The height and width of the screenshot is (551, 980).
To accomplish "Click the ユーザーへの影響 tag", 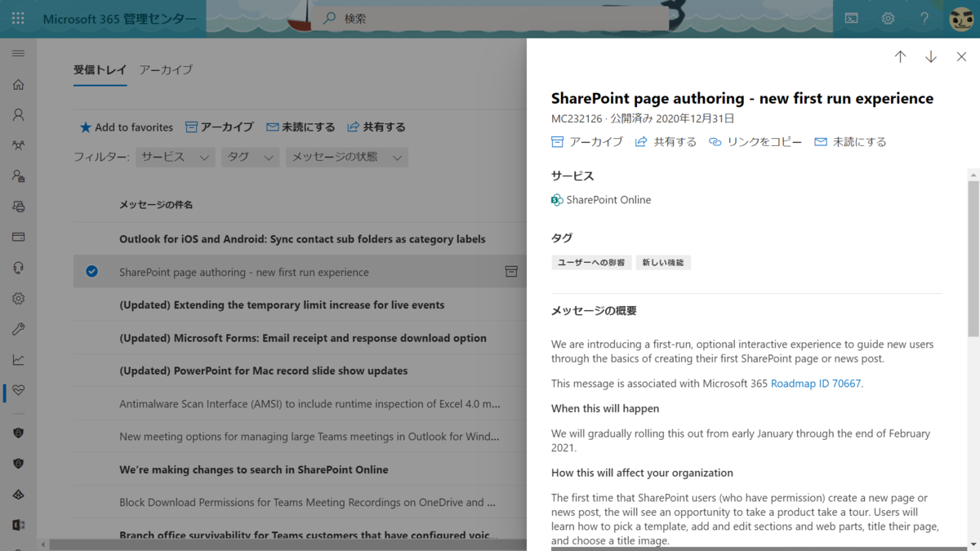I will coord(591,262).
